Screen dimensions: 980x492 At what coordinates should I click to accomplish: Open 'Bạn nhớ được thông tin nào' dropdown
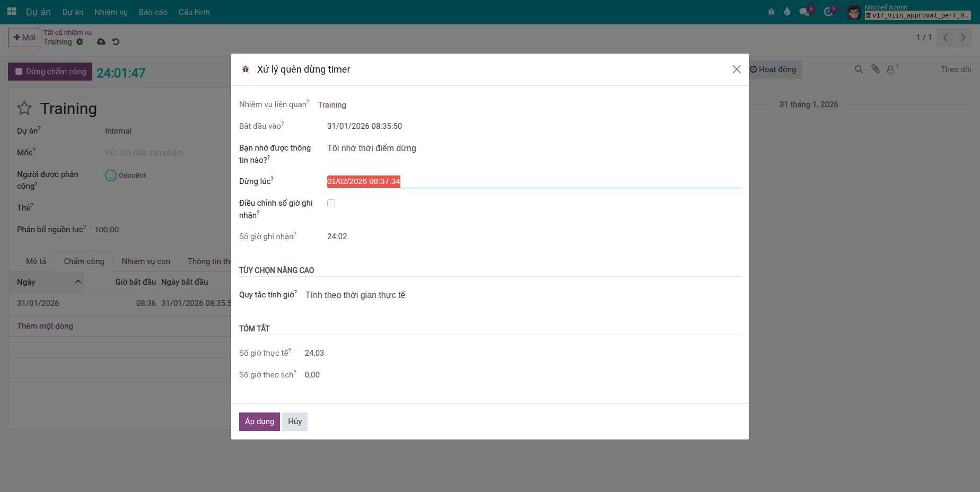click(x=532, y=148)
